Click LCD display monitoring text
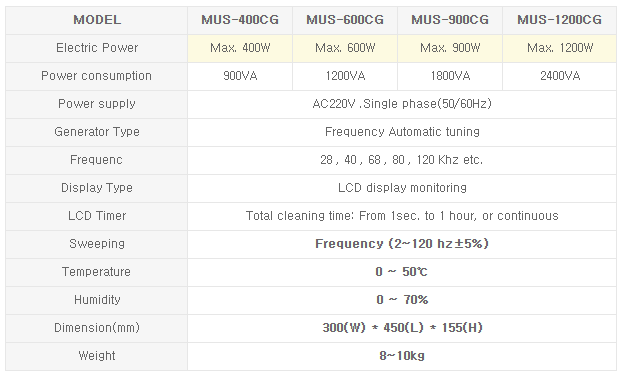This screenshot has width=619, height=374. point(402,188)
